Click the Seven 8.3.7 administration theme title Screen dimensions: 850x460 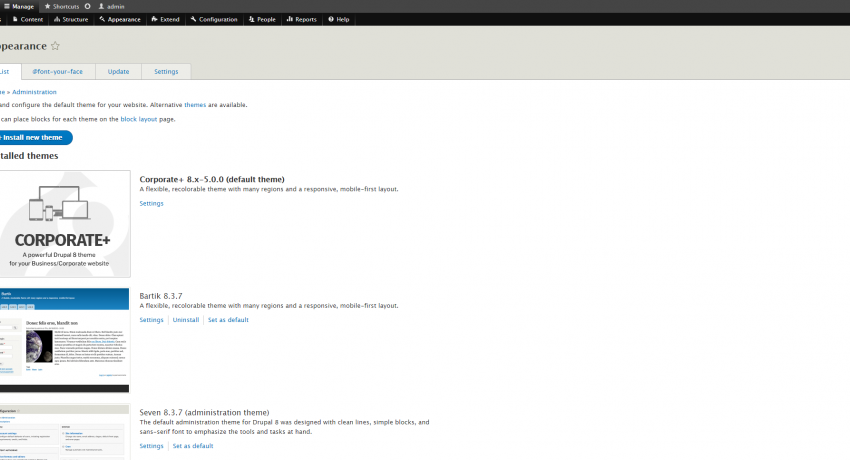[204, 412]
